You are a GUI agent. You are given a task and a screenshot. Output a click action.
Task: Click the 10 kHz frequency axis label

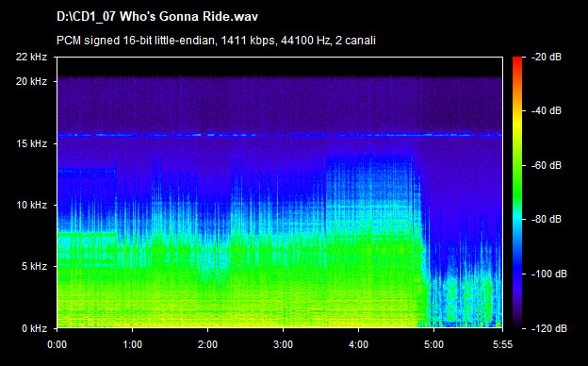tap(31, 205)
